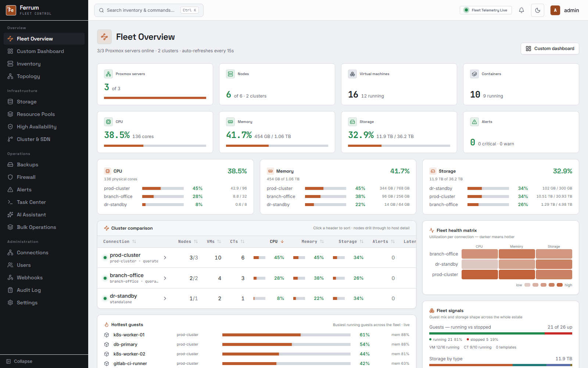Open the k8s-worker-01 guest row
Screen dimensions: 588x368
(x=257, y=335)
